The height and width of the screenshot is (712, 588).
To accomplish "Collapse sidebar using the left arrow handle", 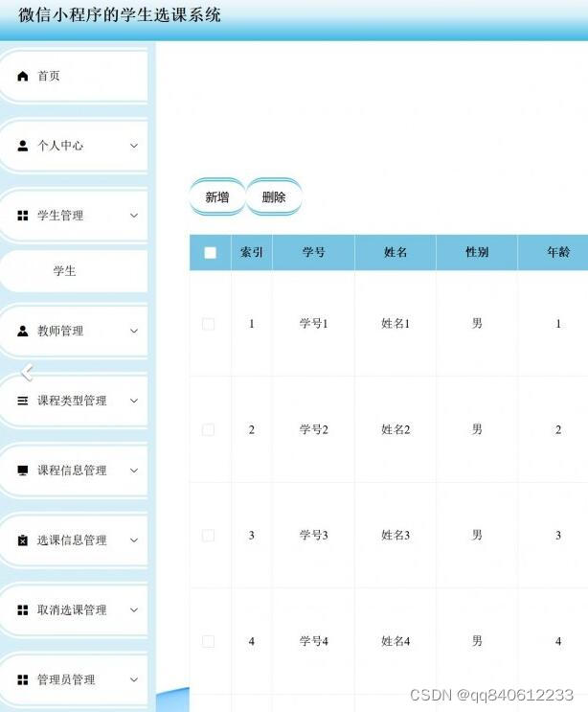I will tap(27, 372).
